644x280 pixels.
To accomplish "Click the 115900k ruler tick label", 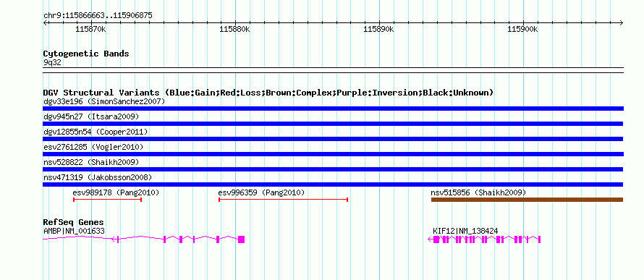I will [523, 30].
